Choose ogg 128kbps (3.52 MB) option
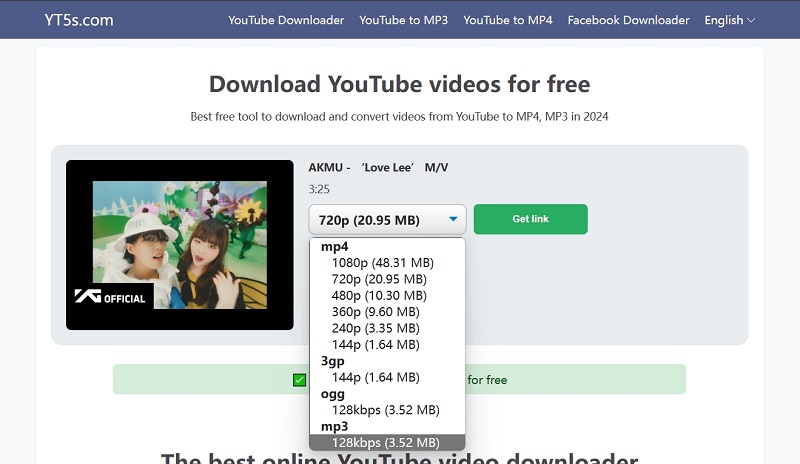 coord(387,410)
